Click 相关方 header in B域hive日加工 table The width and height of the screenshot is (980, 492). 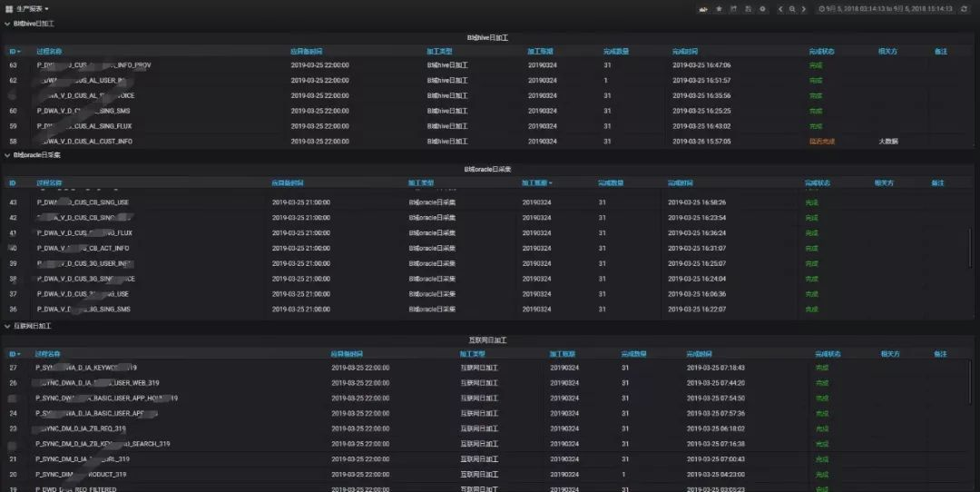pos(887,51)
